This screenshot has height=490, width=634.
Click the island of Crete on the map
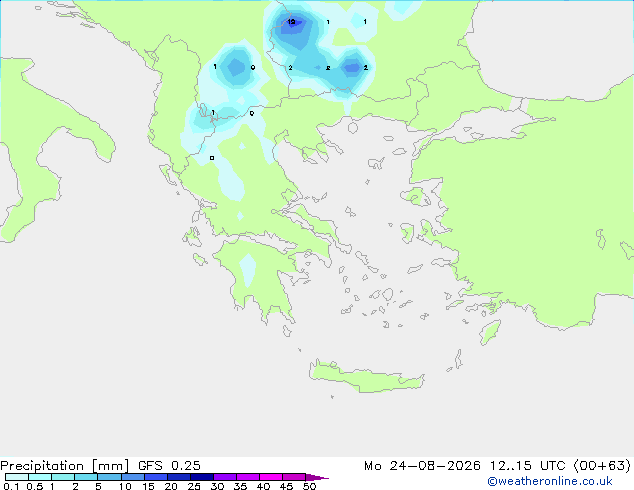[366, 377]
